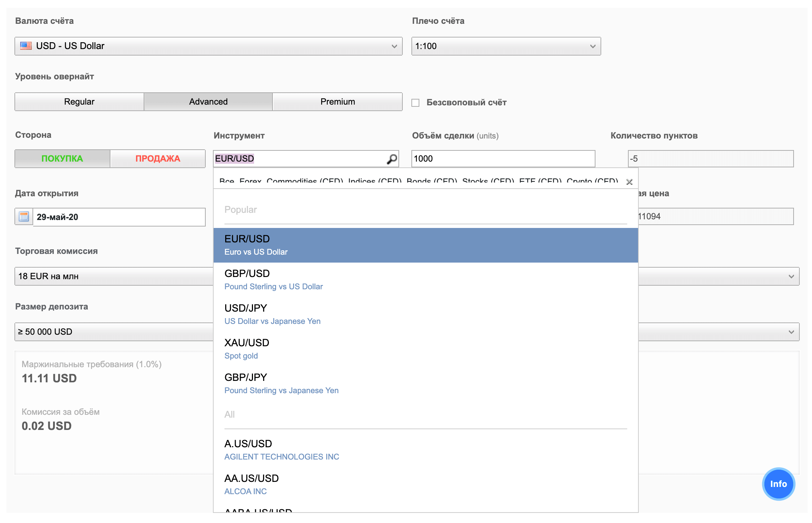Select the Premium overnight level tab

[x=336, y=102]
